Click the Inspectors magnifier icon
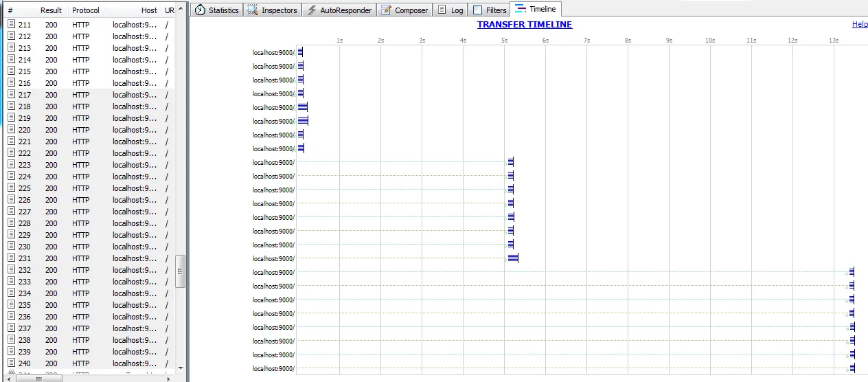Viewport: 868px width, 382px height. [253, 10]
